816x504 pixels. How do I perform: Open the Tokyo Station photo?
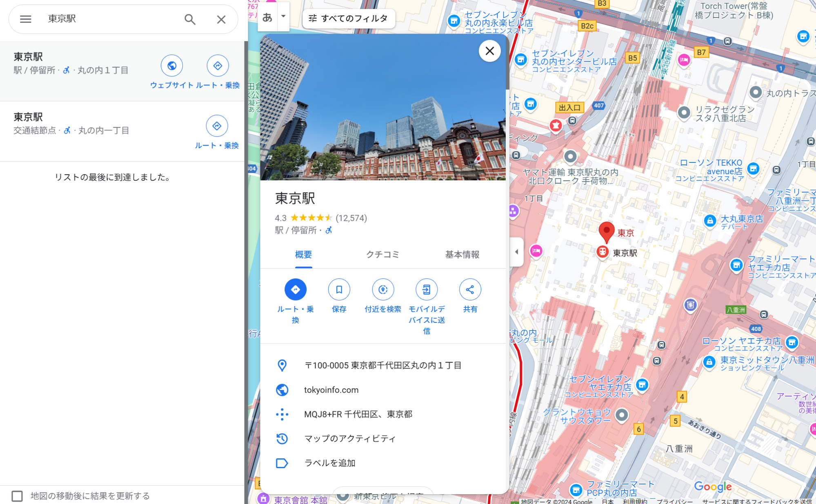pyautogui.click(x=383, y=107)
